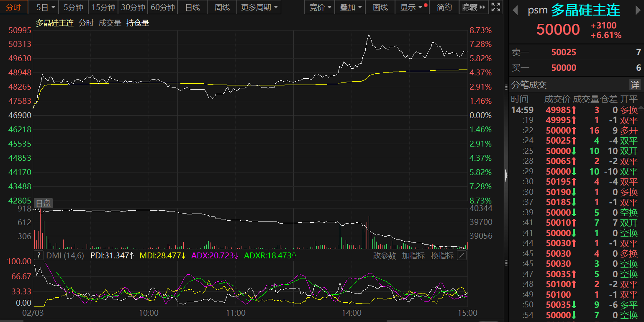Image resolution: width=644 pixels, height=322 pixels.
Task: Open DMI indicator help question mark
Action: [38, 255]
